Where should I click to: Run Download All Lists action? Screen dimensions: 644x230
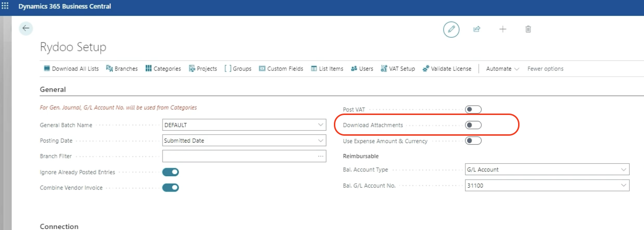click(71, 69)
